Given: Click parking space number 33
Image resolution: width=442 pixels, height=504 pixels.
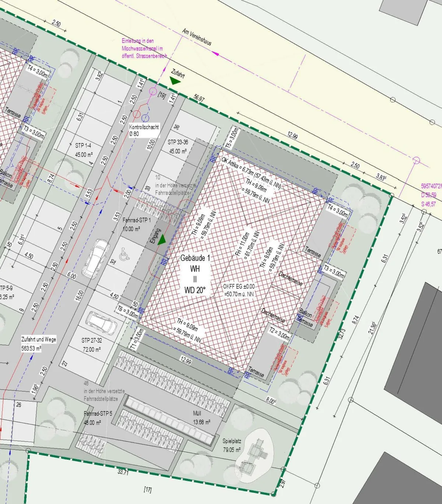Looking at the screenshot, I should point(148,188).
